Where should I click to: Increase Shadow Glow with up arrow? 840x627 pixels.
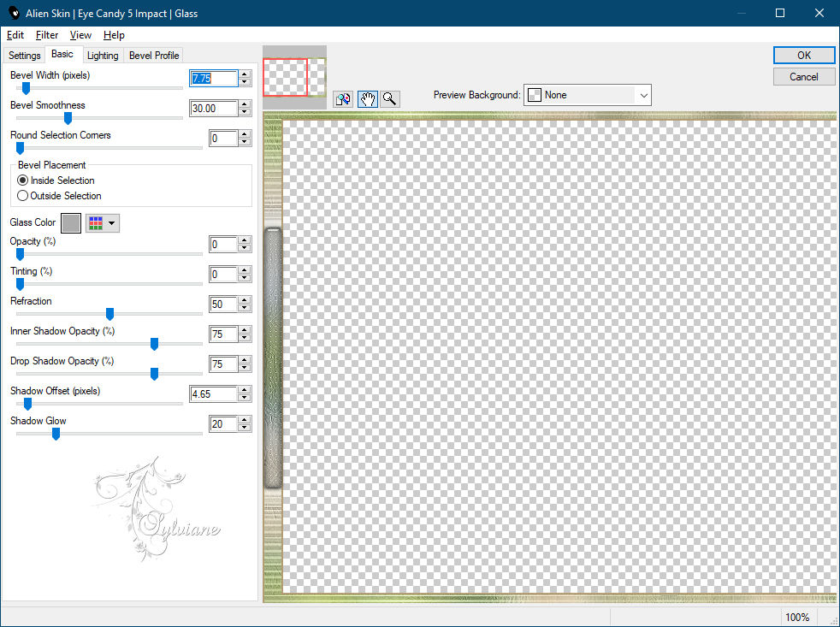tap(245, 421)
